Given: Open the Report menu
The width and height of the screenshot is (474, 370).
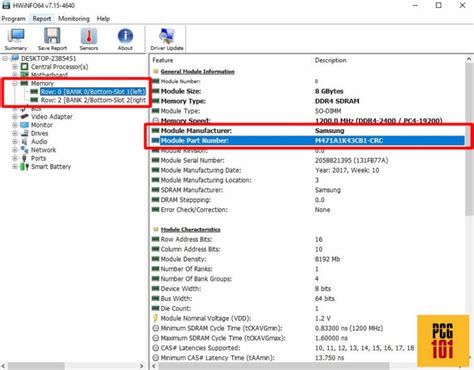Looking at the screenshot, I should [x=42, y=19].
